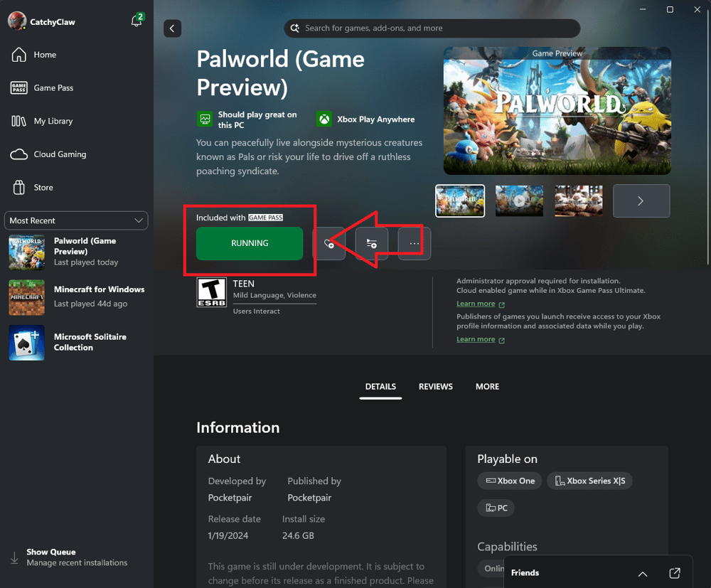Screen dimensions: 711x588
Task: Switch to the REVIEWS tab
Action: coord(435,387)
